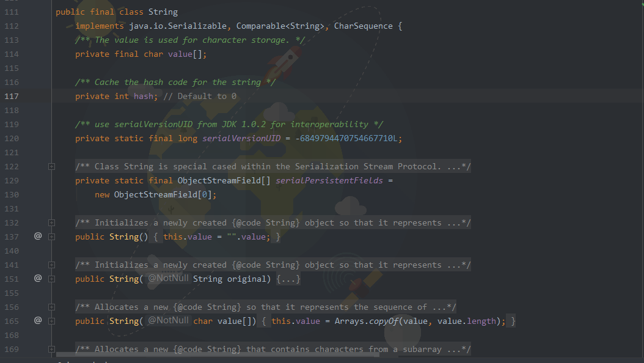Expand the fold marker beside line 165

(51, 321)
